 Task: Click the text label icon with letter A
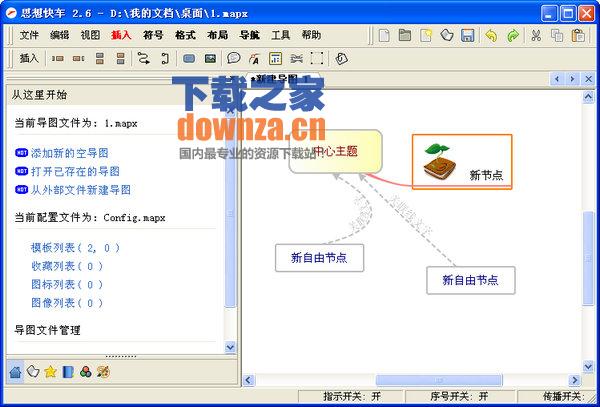tap(254, 59)
